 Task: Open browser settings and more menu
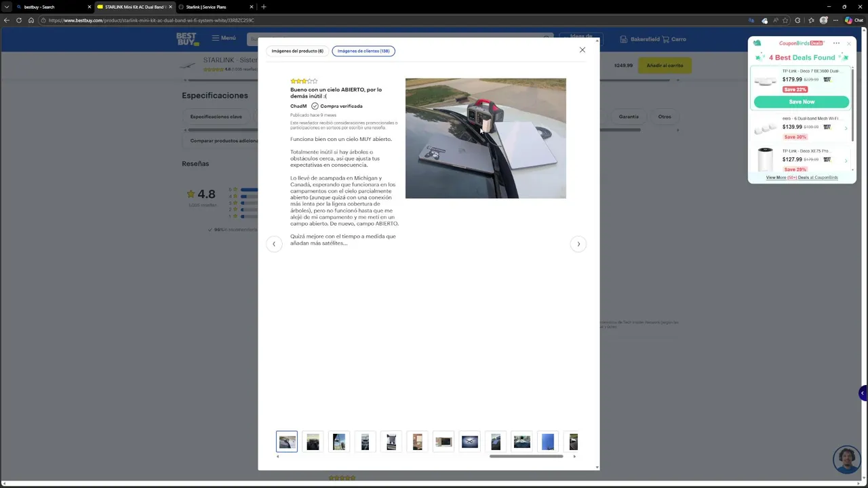tap(835, 20)
